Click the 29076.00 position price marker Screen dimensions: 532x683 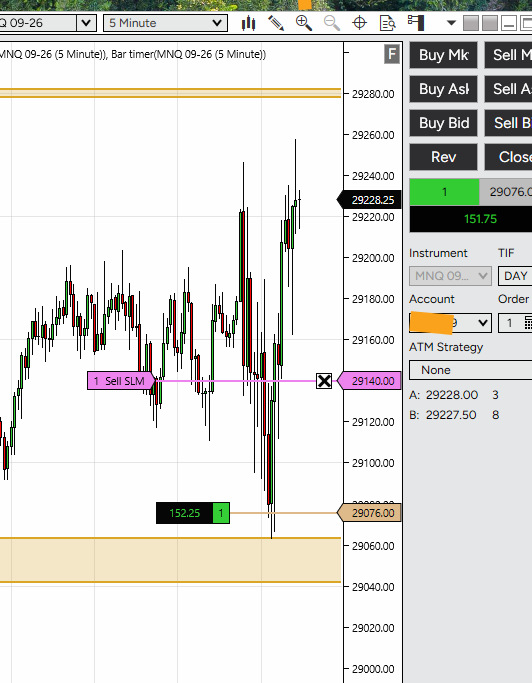point(369,513)
